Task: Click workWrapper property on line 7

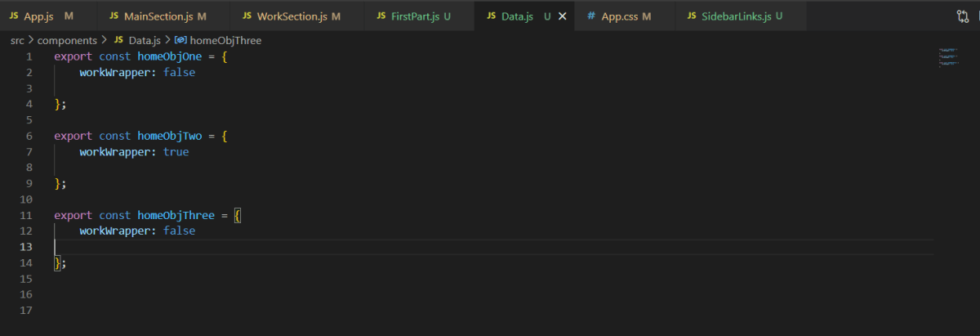Action: 115,152
